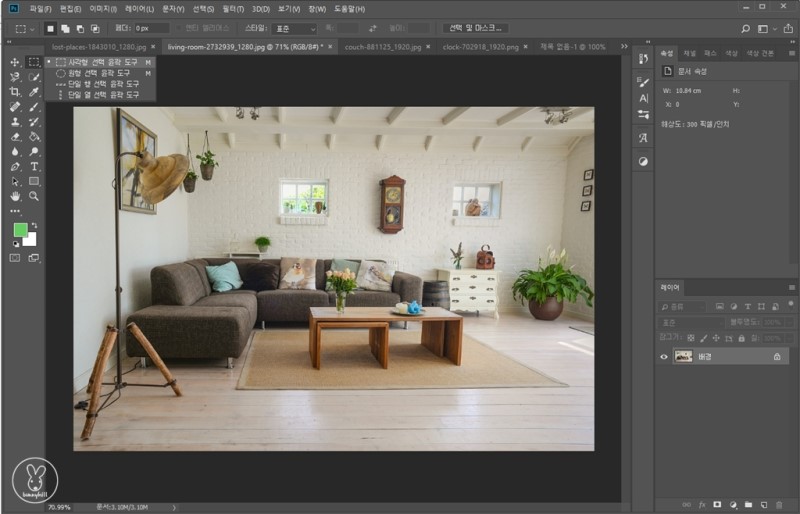Select the Move tool in the toolbox
The image size is (800, 514).
(14, 62)
